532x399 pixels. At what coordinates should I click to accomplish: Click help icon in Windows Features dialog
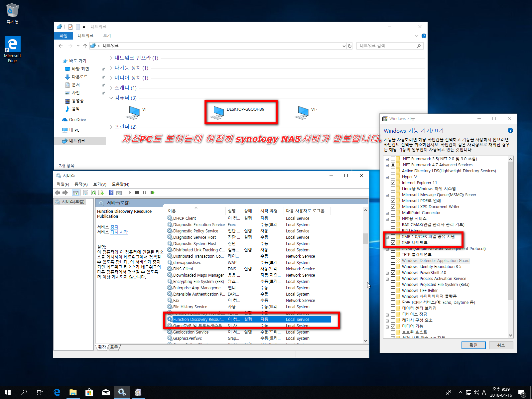pyautogui.click(x=510, y=130)
